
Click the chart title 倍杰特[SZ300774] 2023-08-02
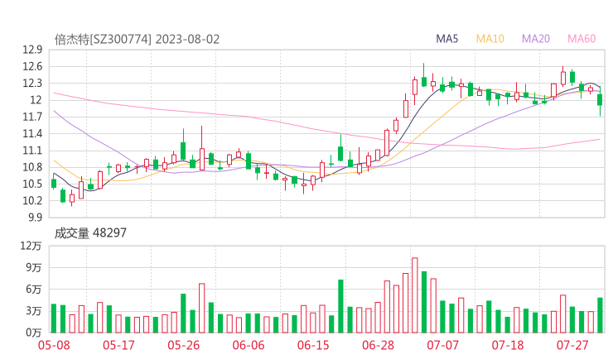[x=137, y=40]
